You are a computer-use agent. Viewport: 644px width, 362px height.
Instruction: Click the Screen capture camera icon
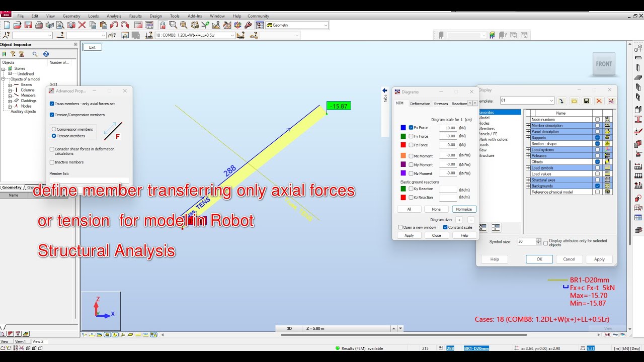71,25
